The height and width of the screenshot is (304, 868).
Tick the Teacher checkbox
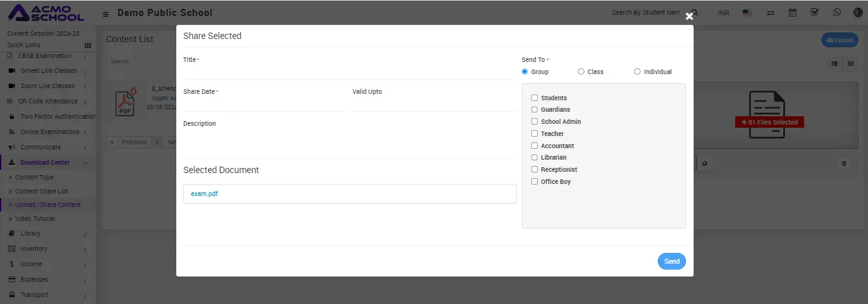pyautogui.click(x=535, y=133)
